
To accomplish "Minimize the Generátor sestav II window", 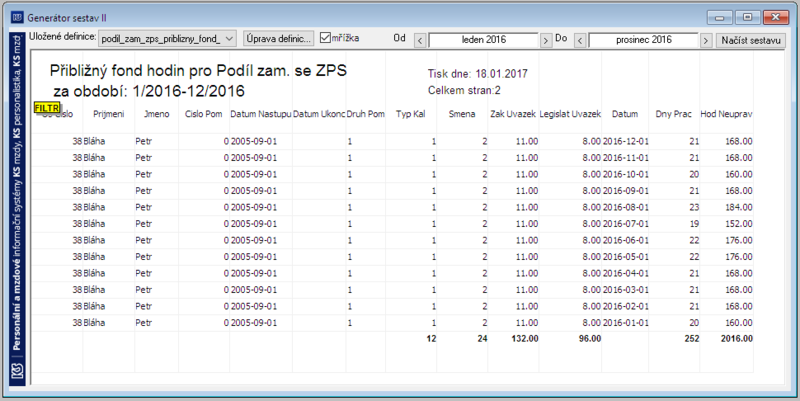I will coord(720,18).
